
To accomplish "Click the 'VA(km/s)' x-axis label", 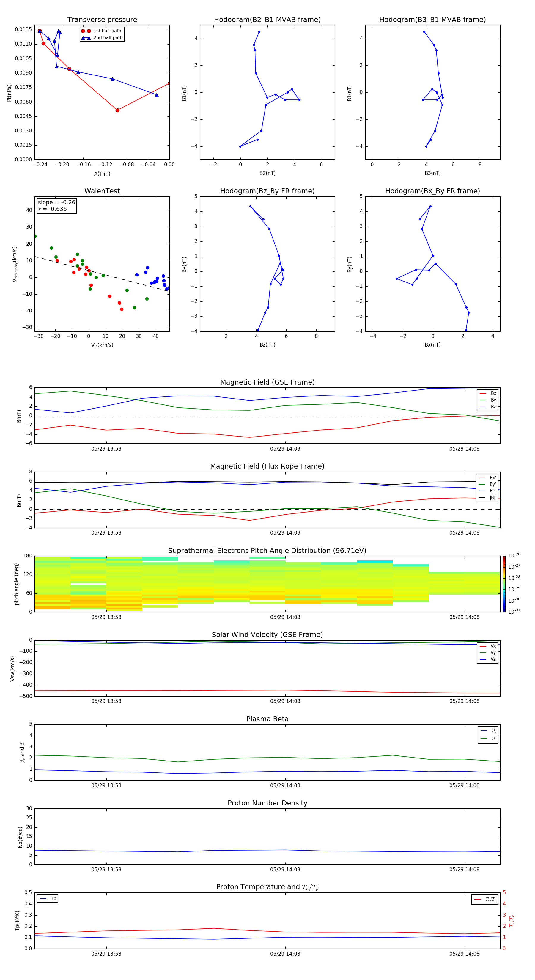I will coord(102,345).
